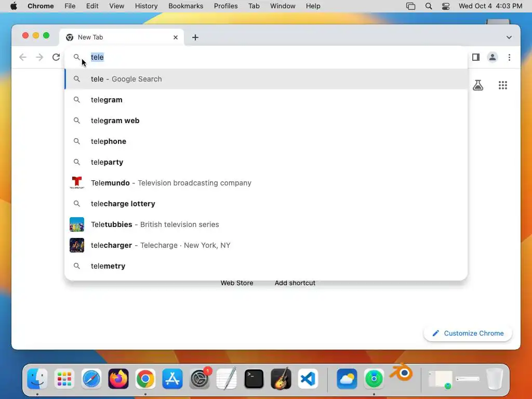Pick the 'teleparty' suggestion
The width and height of the screenshot is (532, 399).
click(x=266, y=162)
